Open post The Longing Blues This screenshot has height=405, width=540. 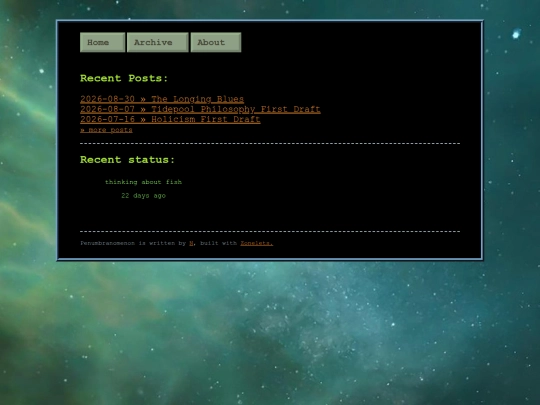pos(162,99)
